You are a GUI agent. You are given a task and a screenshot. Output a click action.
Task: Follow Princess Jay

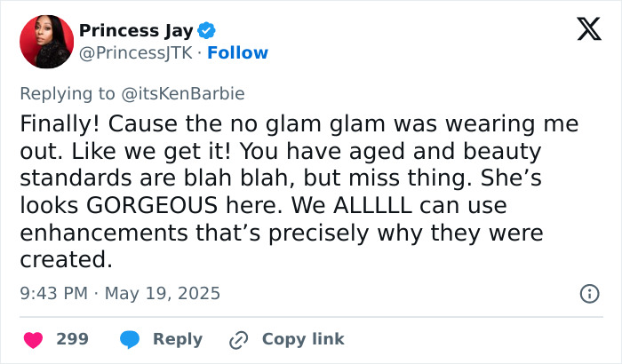237,53
